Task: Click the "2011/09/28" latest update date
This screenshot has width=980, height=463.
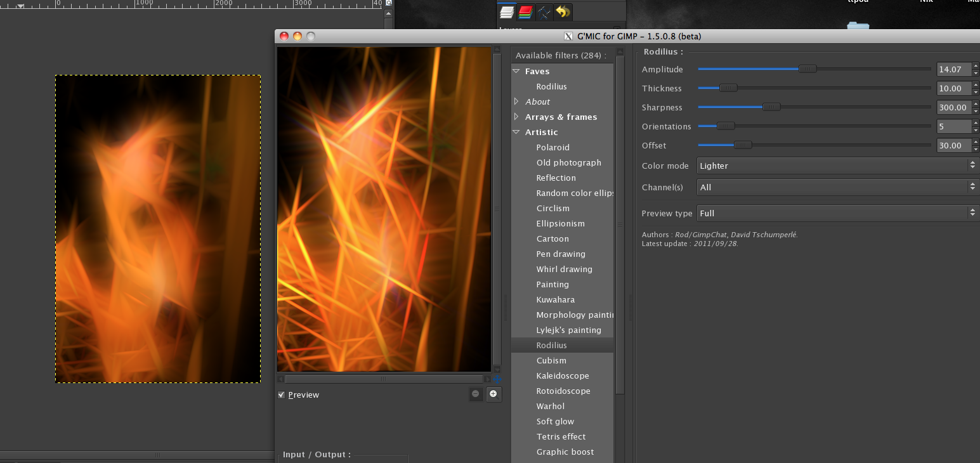Action: click(715, 244)
